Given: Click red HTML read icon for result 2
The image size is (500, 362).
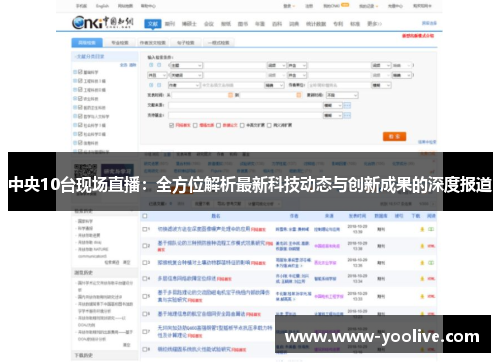Looking at the screenshot, I should click(x=431, y=246).
